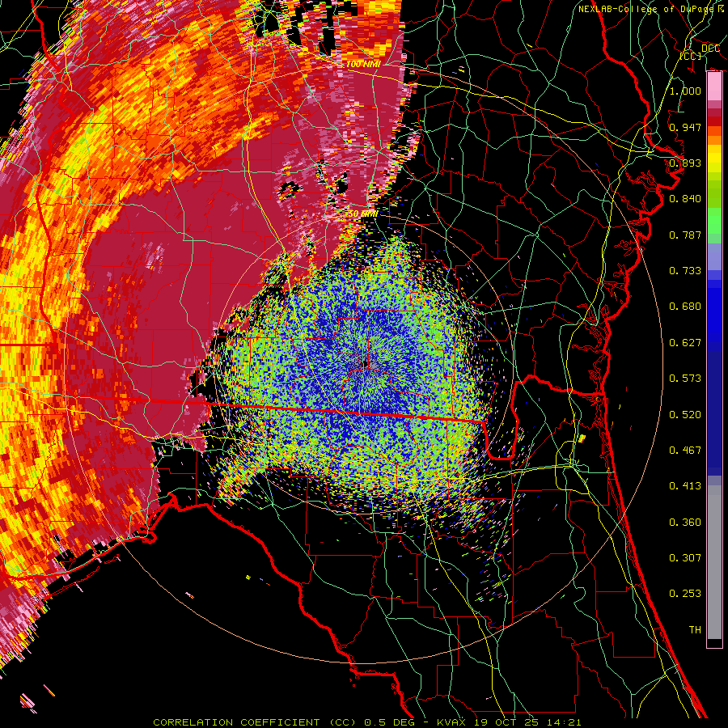Pick the gray band of the legend bar
Image resolution: width=728 pixels, height=728 pixels.
(714, 562)
